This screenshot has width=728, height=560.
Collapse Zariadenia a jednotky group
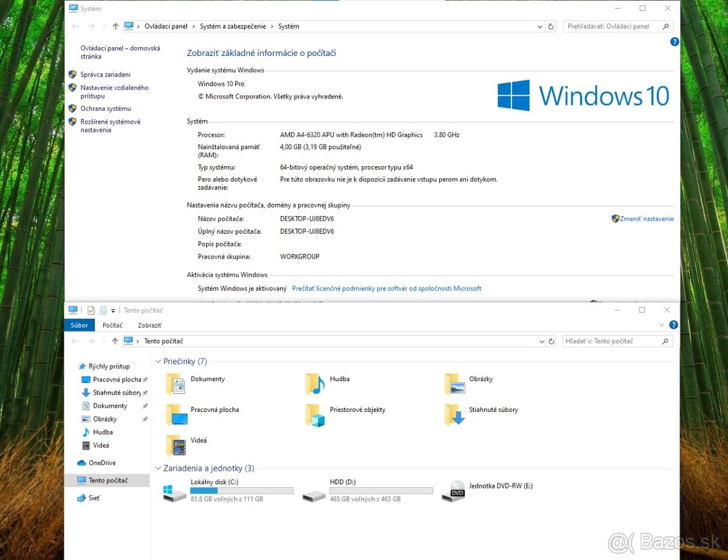tap(158, 468)
